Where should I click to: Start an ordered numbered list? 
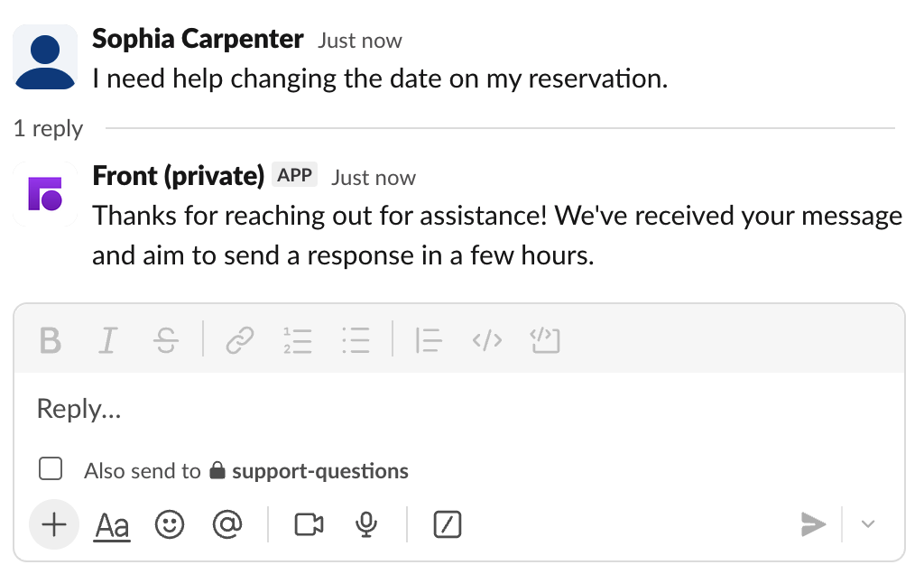click(297, 340)
